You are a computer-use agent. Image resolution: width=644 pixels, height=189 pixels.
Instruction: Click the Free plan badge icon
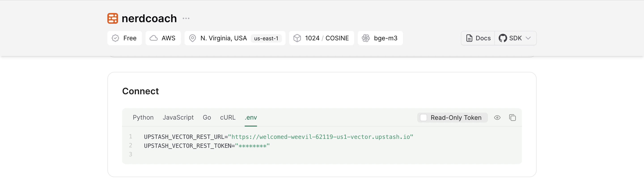pyautogui.click(x=115, y=38)
